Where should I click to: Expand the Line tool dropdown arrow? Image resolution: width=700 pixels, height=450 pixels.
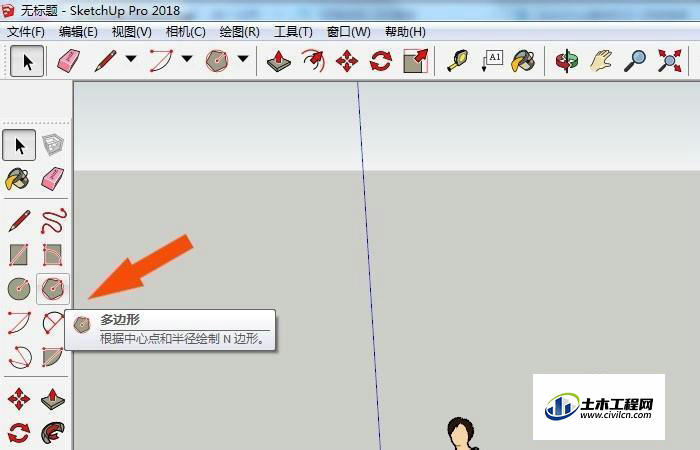pyautogui.click(x=131, y=58)
